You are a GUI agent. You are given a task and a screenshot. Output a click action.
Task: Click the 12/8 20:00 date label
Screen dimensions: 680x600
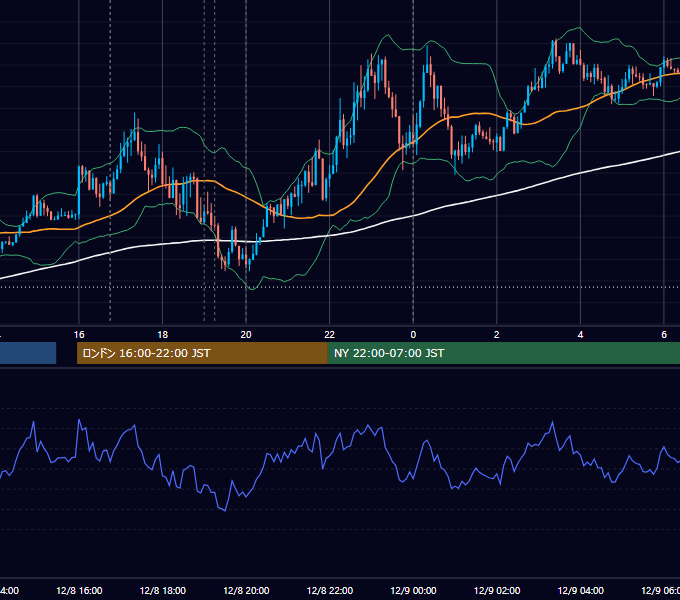coord(246,591)
